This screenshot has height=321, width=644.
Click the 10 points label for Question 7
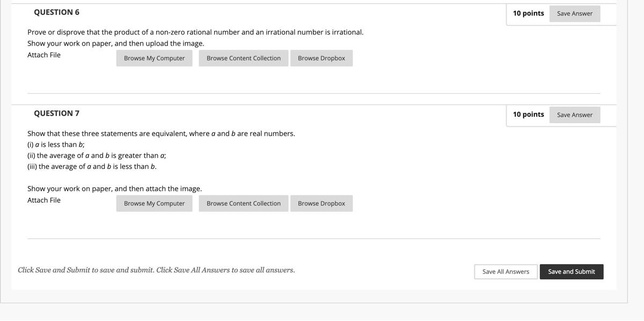pyautogui.click(x=528, y=114)
